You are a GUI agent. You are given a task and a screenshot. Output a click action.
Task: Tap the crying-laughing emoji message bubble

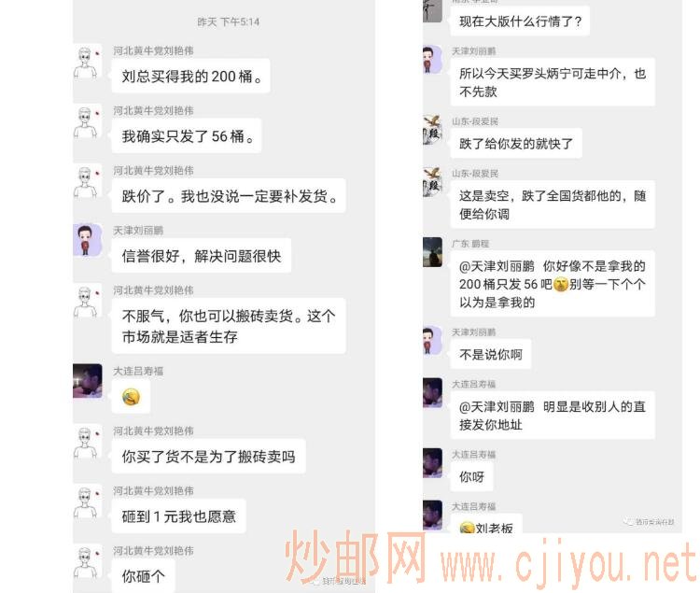(x=131, y=397)
